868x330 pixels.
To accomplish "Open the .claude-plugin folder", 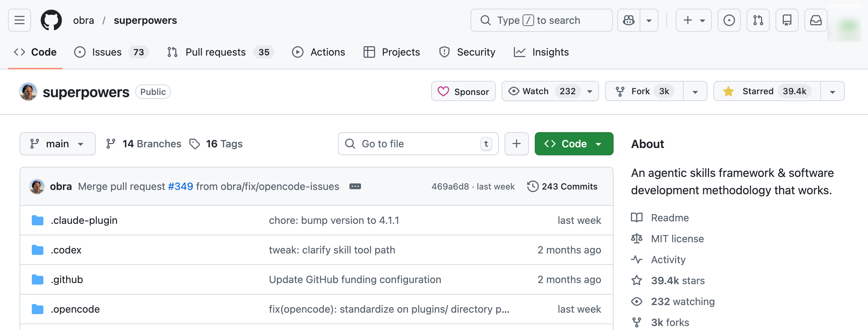I will point(84,220).
